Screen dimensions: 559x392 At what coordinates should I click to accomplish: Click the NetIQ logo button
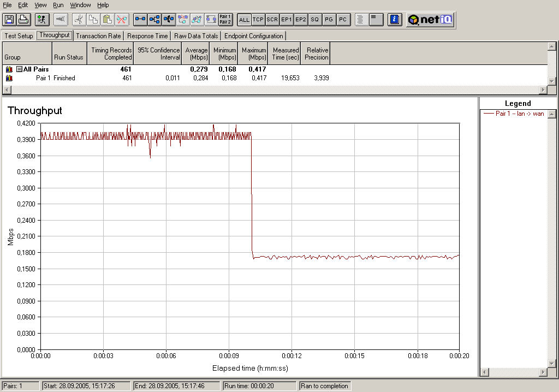tap(430, 19)
